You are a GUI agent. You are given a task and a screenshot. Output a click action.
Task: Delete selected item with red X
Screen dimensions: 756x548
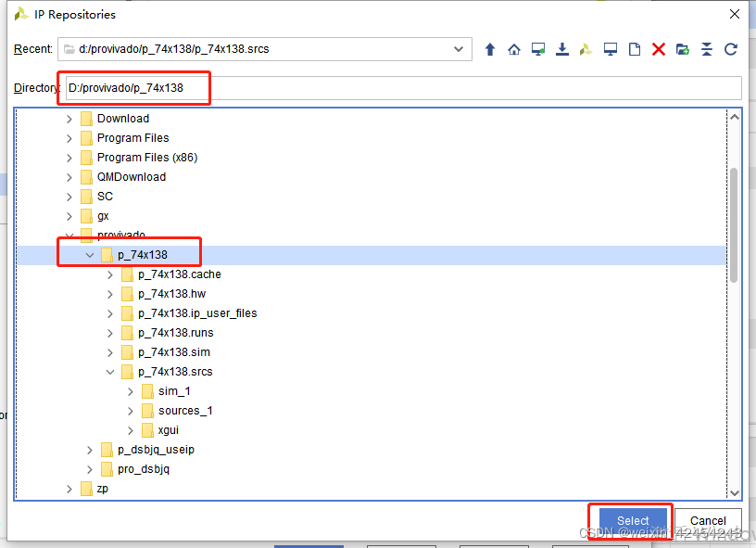[659, 49]
